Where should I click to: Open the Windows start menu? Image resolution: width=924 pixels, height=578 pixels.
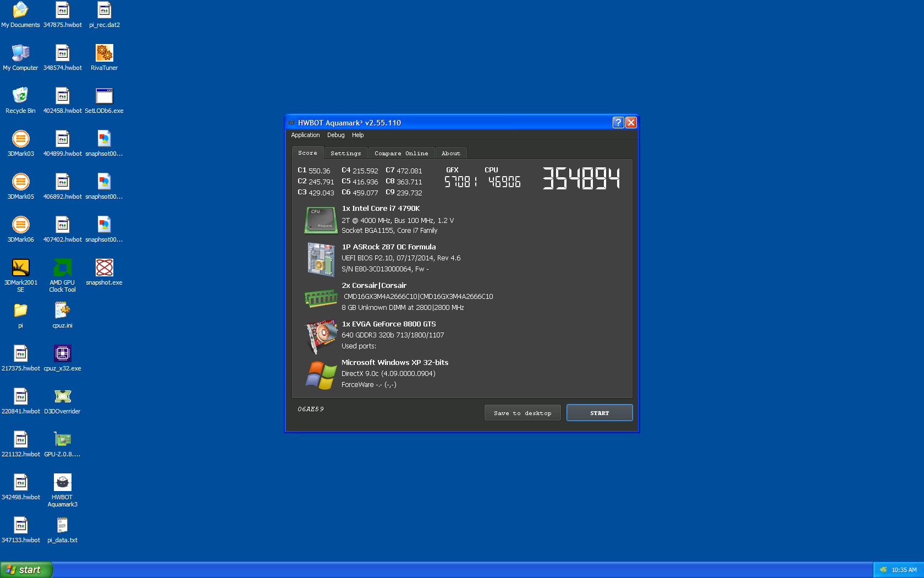[26, 570]
